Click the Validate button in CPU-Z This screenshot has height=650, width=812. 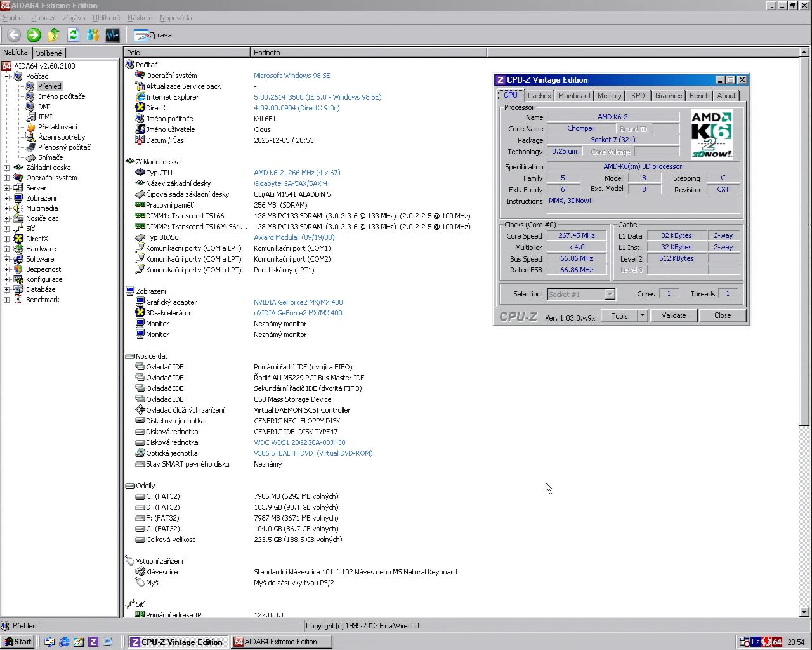[674, 315]
